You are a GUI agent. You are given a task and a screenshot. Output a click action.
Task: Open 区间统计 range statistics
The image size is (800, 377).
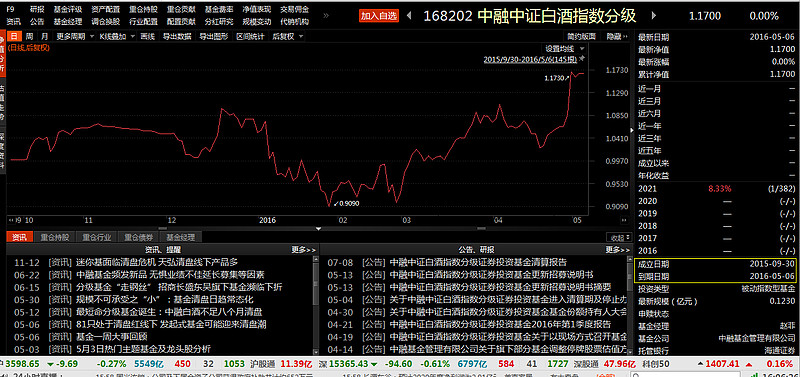click(x=250, y=36)
